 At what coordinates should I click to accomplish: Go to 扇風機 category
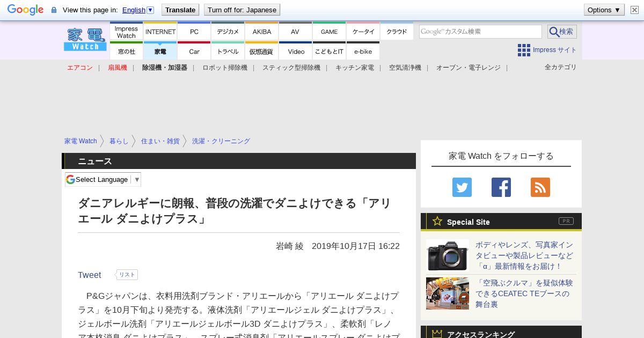pyautogui.click(x=118, y=68)
